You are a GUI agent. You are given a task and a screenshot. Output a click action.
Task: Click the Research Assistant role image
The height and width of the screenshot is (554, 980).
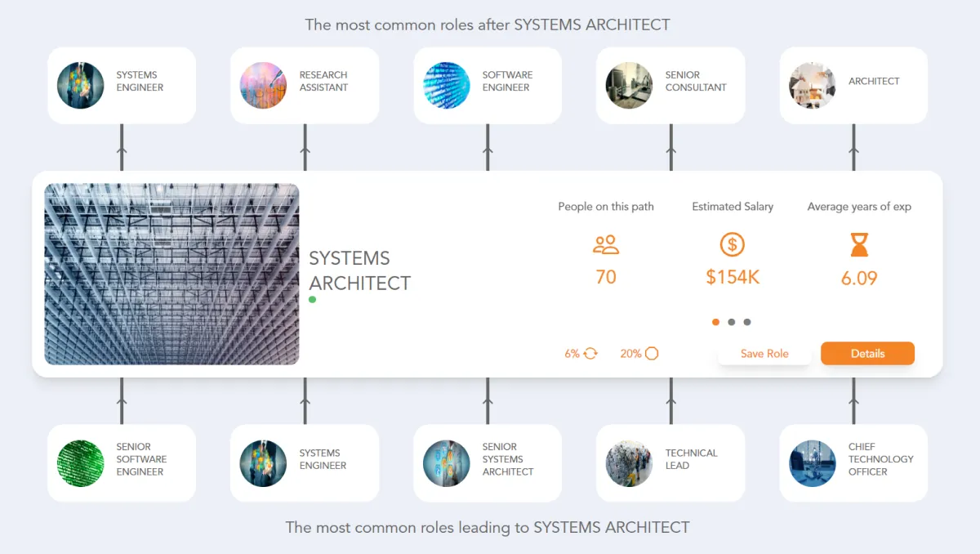263,86
